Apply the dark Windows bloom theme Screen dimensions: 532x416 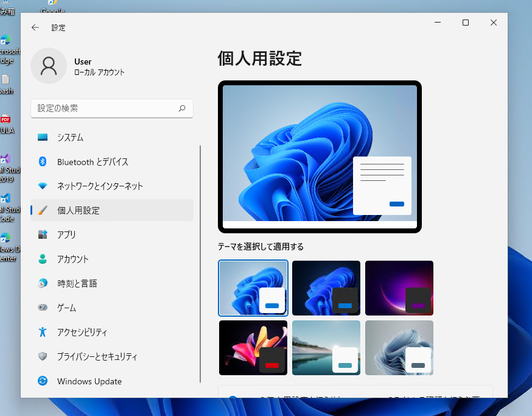(326, 287)
